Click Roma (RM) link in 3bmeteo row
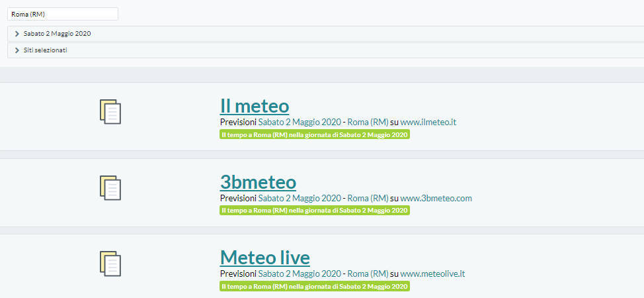The height and width of the screenshot is (298, 644). pos(368,198)
